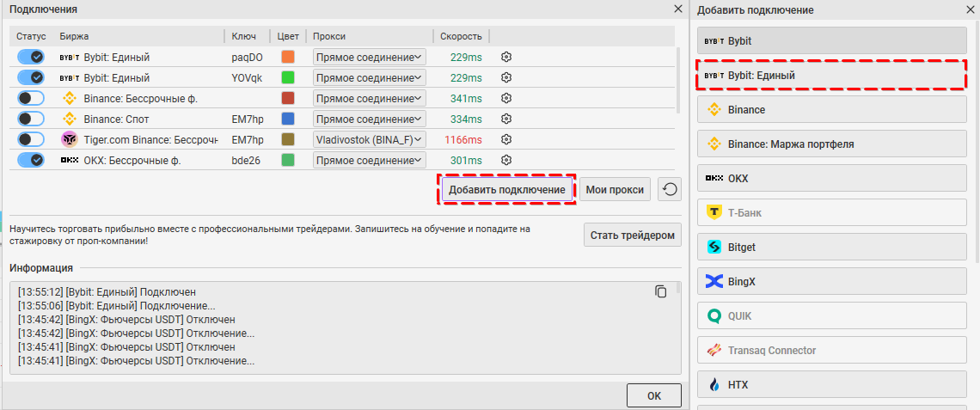Select Bybit in the add connection list
980x410 pixels.
pyautogui.click(x=832, y=40)
